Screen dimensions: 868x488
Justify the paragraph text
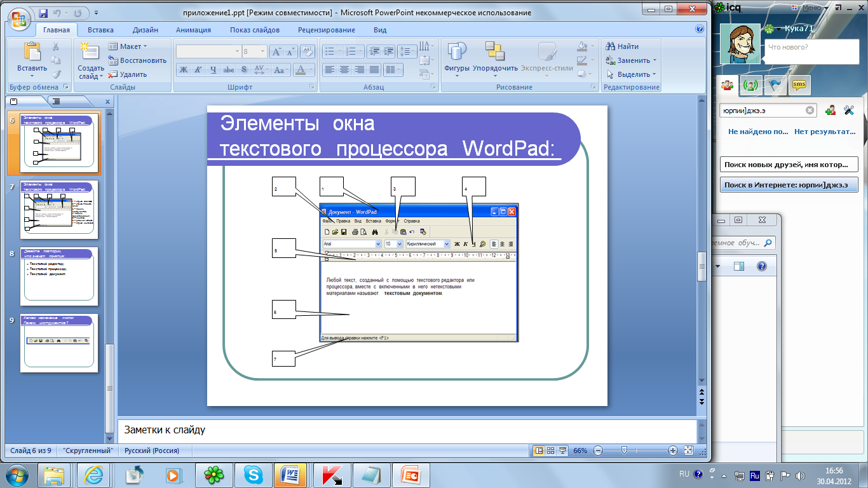[375, 70]
